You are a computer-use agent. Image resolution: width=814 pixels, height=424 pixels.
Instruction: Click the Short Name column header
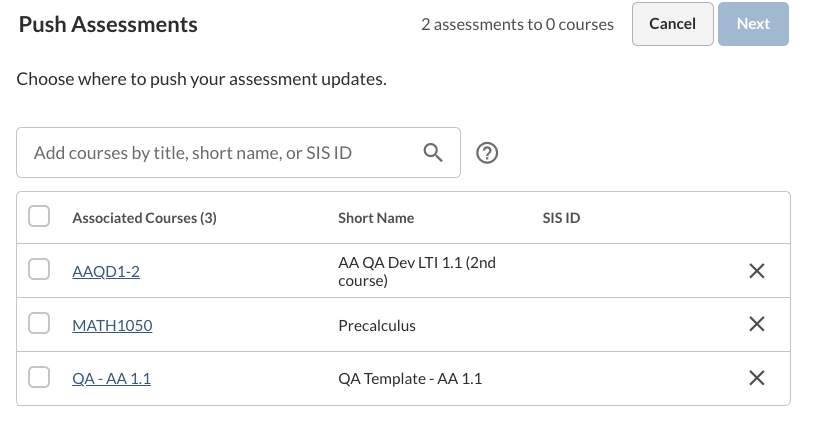pos(376,218)
